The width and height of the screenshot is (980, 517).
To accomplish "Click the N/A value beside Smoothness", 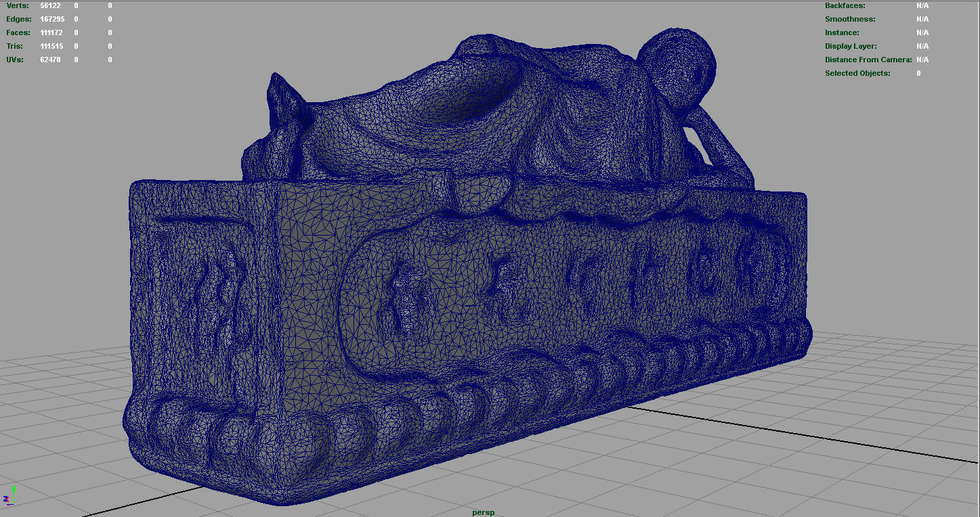I will [922, 19].
